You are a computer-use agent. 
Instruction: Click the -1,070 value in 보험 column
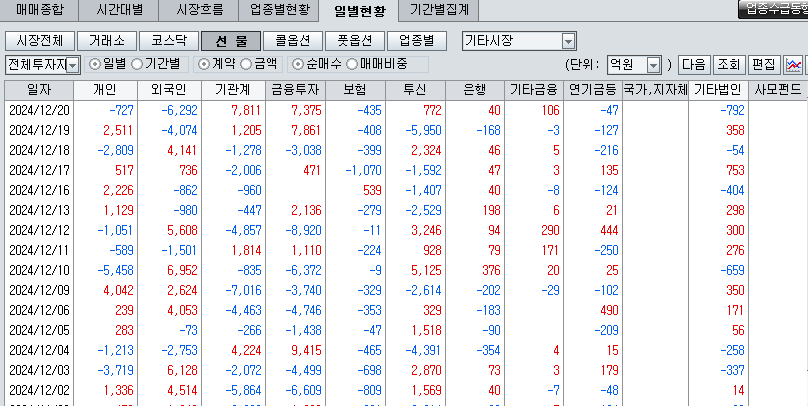pyautogui.click(x=363, y=171)
